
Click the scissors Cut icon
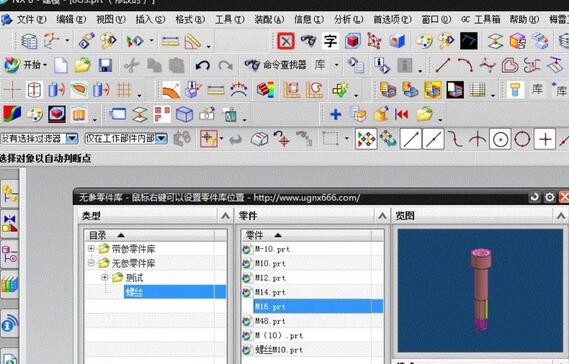tap(131, 66)
